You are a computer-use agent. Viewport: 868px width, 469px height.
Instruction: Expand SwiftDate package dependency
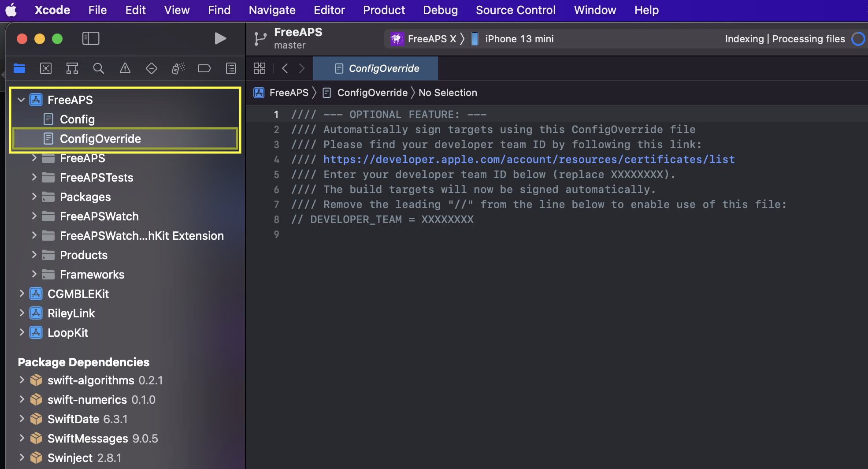(x=22, y=419)
